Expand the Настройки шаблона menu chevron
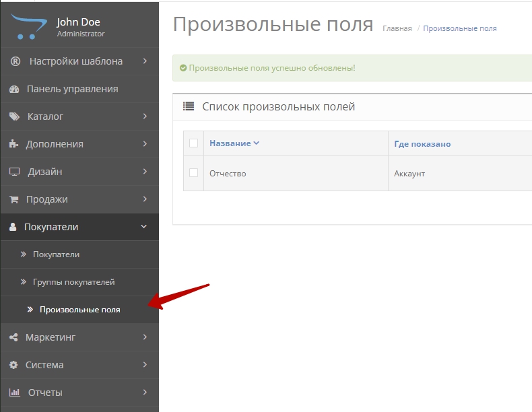 point(145,61)
